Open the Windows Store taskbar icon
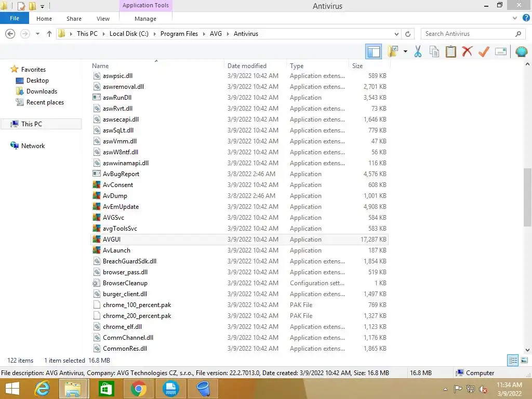532x399 pixels. point(106,389)
